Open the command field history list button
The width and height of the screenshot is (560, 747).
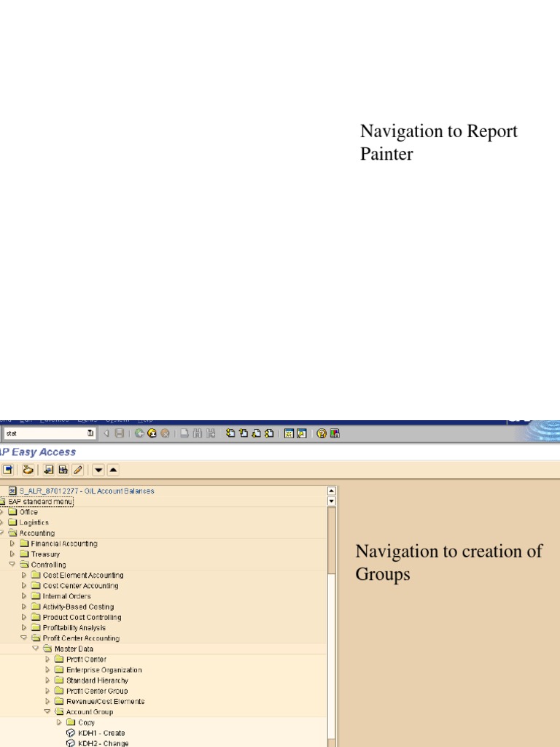pyautogui.click(x=90, y=433)
